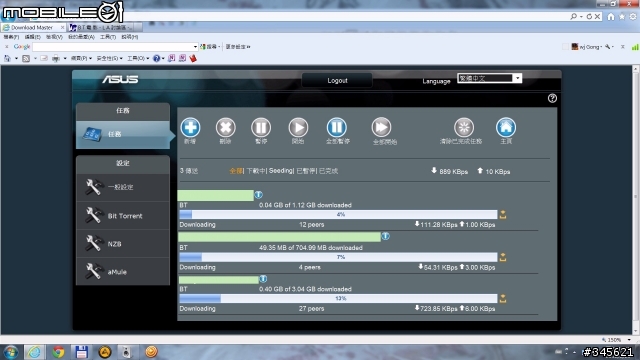
Task: Filter tasks by Seeding
Action: point(280,171)
